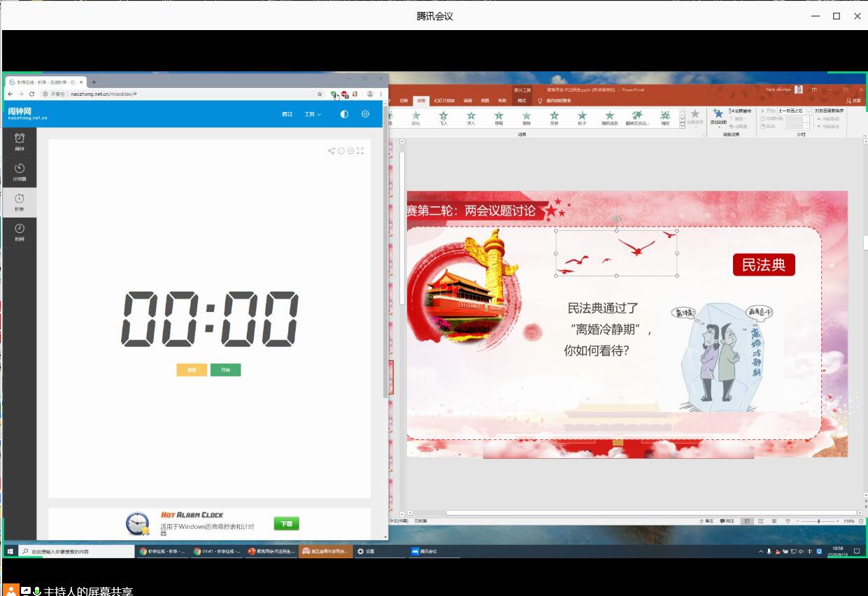Apply the 浮入 (Float In) animation effect
868x596 pixels.
pos(471,118)
